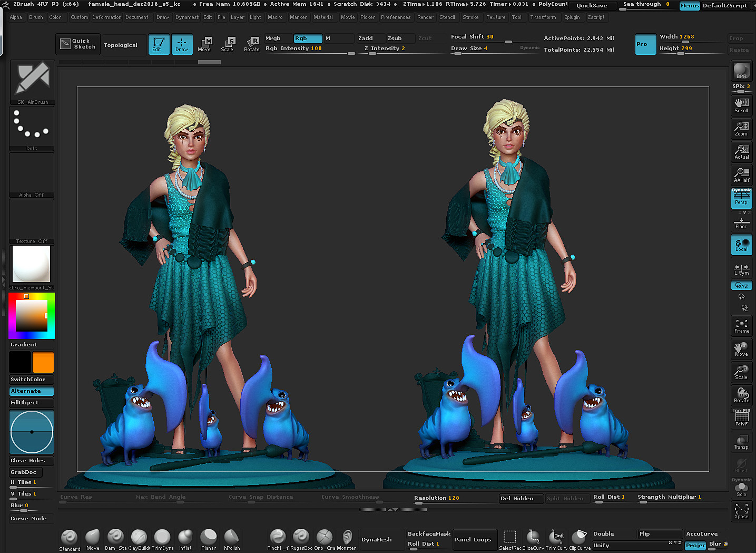Open the Alpha Off picker
756x553 pixels.
click(x=32, y=175)
